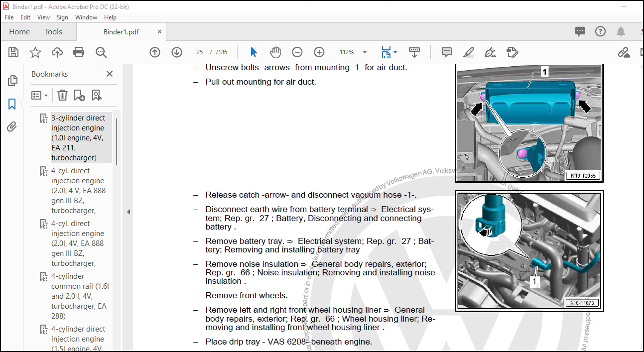Click the air duct mounting illustration N19-10955
The width and height of the screenshot is (644, 352).
529,123
